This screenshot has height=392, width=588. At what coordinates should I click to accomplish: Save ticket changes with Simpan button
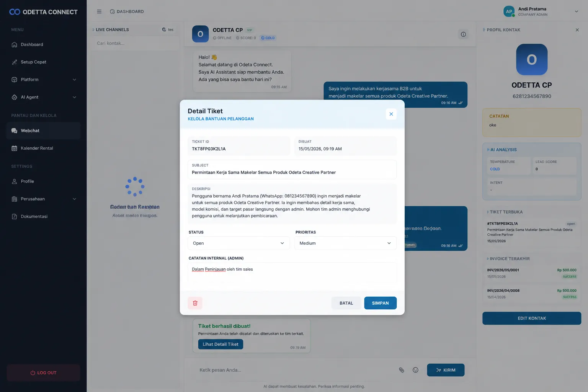coord(380,303)
